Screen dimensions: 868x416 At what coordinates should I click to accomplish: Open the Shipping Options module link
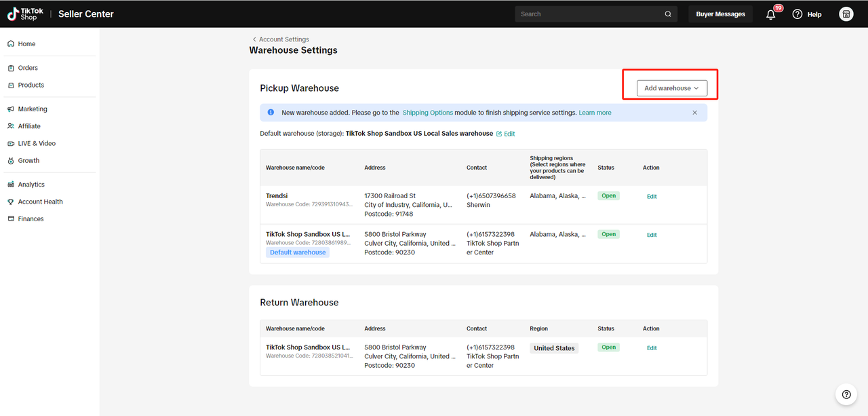(x=427, y=113)
